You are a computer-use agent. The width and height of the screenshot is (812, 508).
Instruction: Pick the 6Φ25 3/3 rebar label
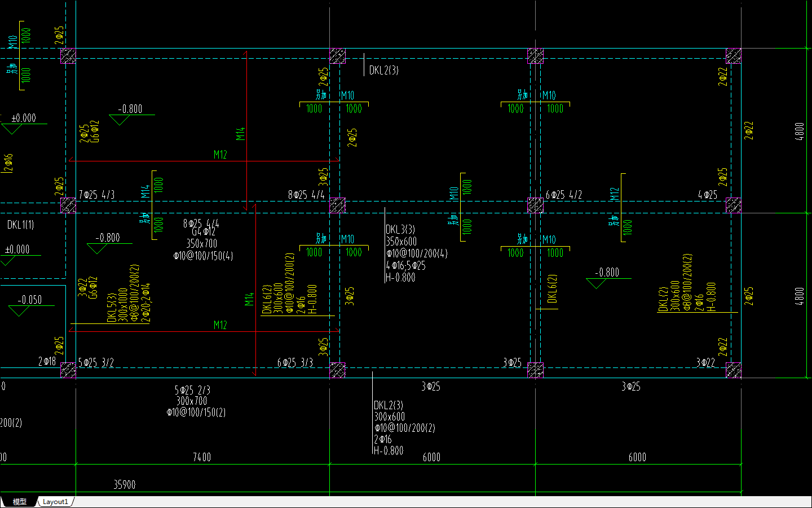(295, 362)
